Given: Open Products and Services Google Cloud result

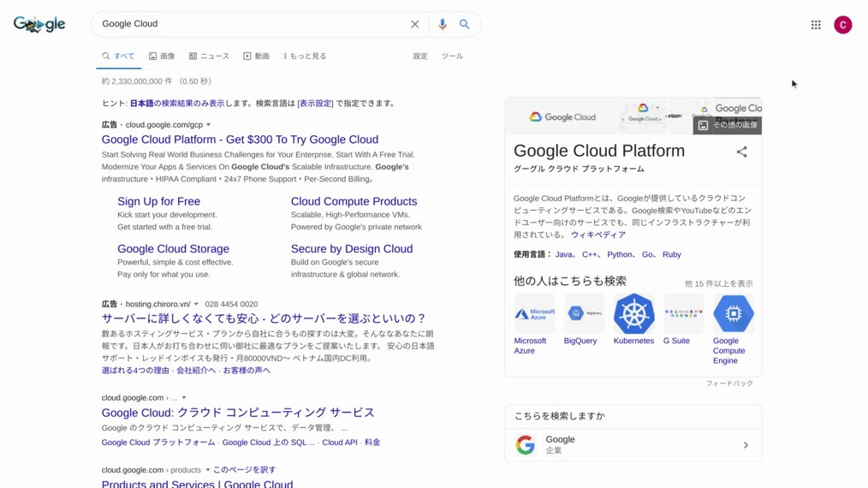Looking at the screenshot, I should [197, 484].
